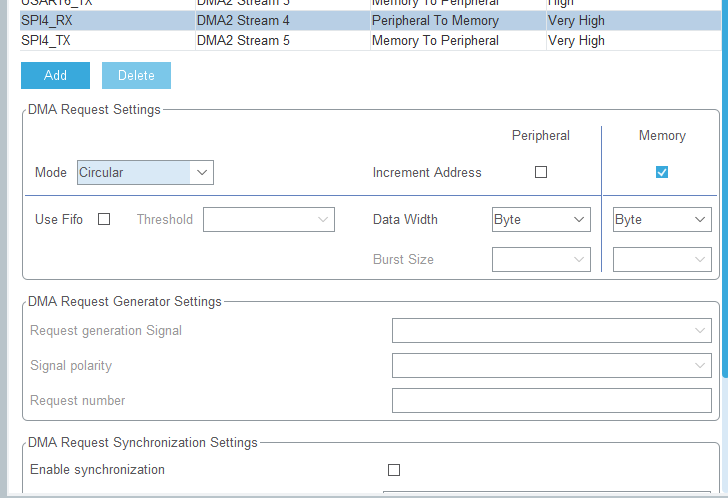Image resolution: width=728 pixels, height=499 pixels.
Task: Click the Delete button
Action: pos(136,75)
